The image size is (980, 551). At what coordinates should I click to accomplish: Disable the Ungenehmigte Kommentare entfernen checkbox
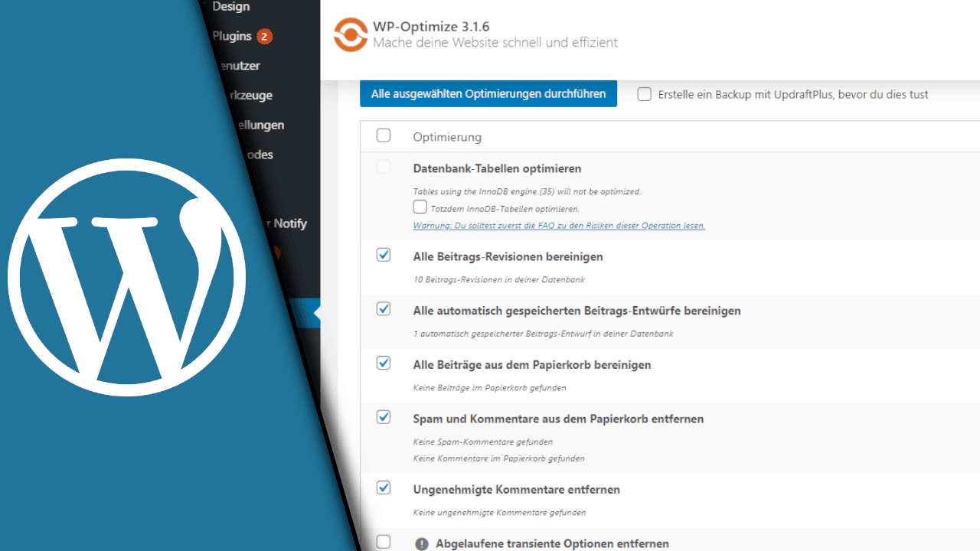(384, 487)
